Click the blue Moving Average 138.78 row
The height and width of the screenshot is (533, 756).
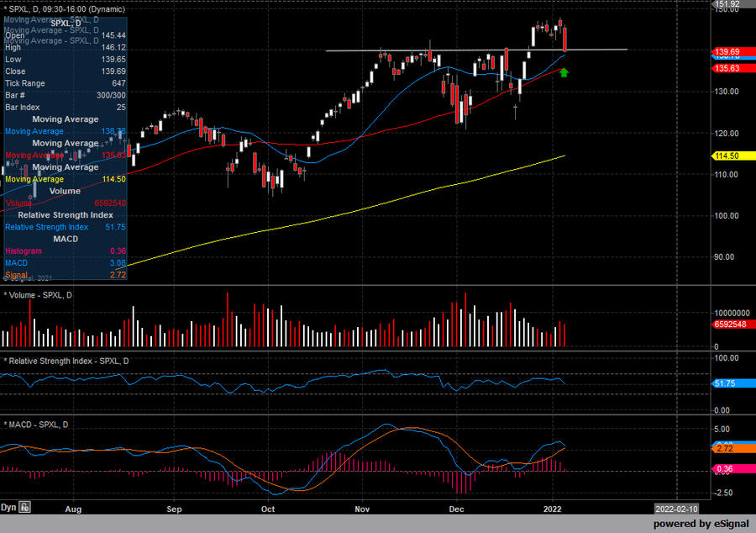point(65,131)
